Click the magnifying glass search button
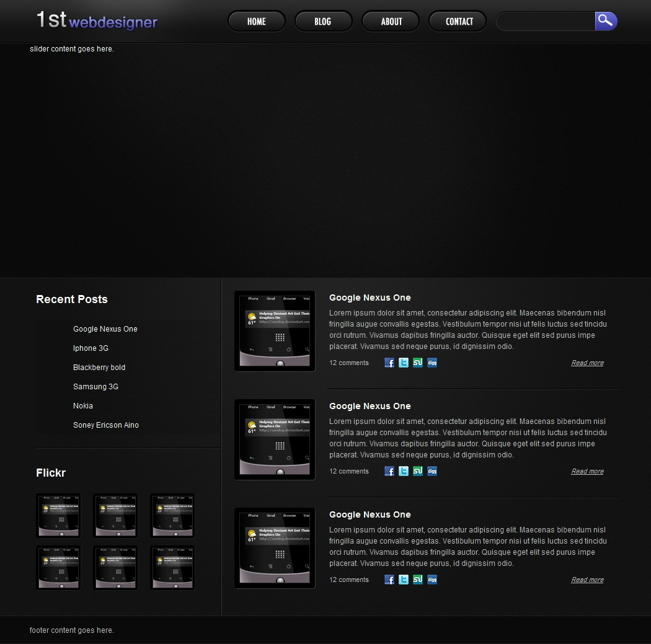The image size is (651, 644). tap(606, 21)
